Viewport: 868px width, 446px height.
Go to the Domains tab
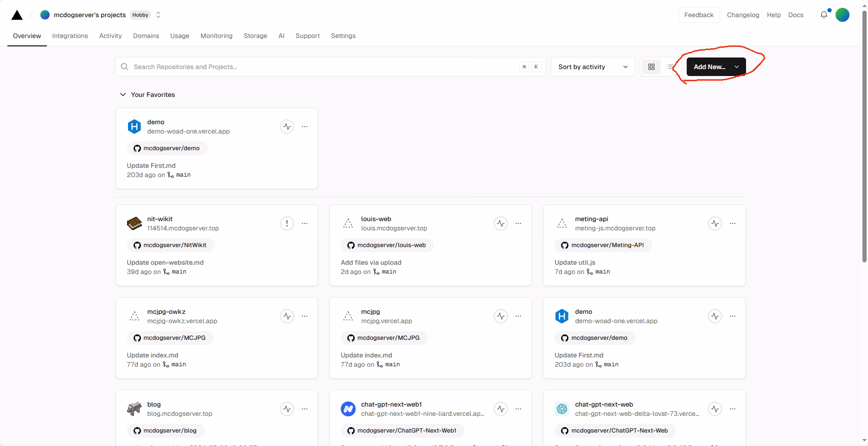146,36
